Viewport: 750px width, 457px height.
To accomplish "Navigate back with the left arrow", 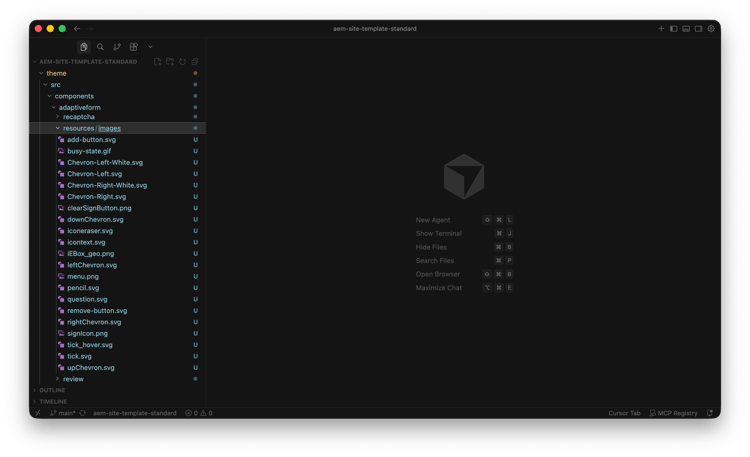I will click(x=77, y=29).
